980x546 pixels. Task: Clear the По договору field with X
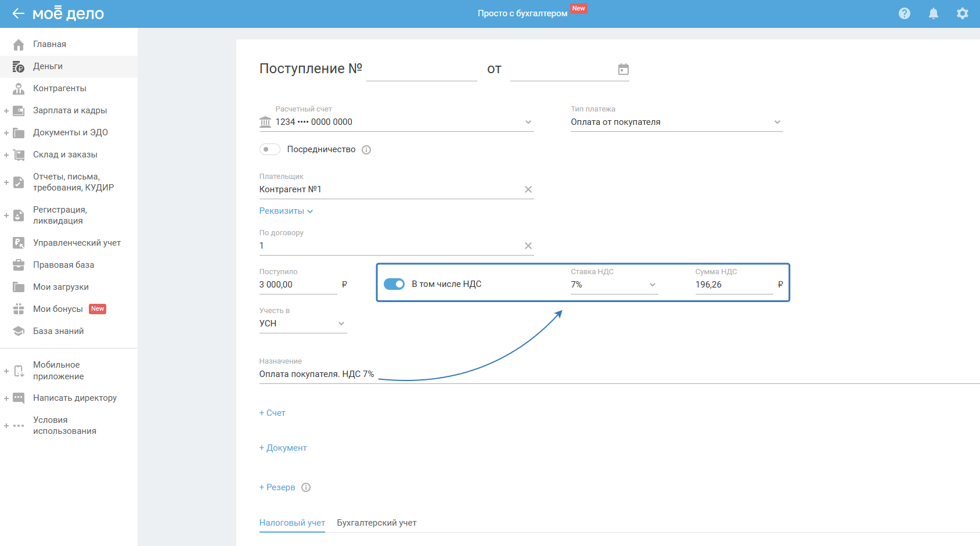tap(528, 246)
